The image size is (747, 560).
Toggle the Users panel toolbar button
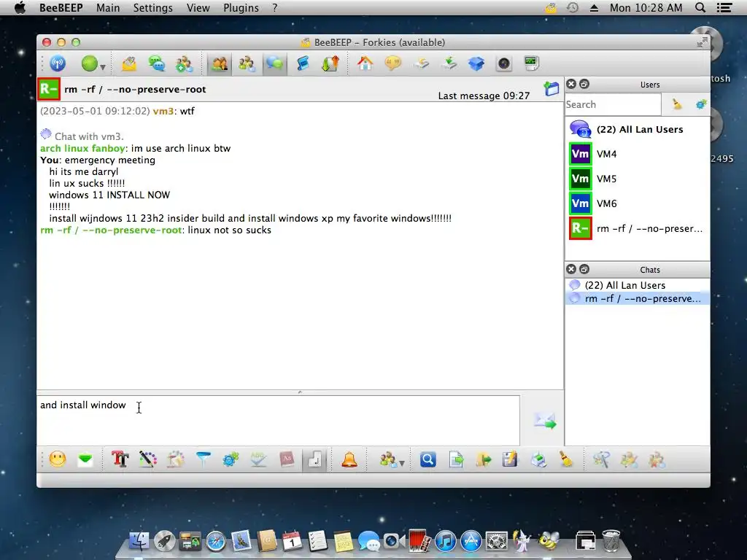(x=219, y=63)
